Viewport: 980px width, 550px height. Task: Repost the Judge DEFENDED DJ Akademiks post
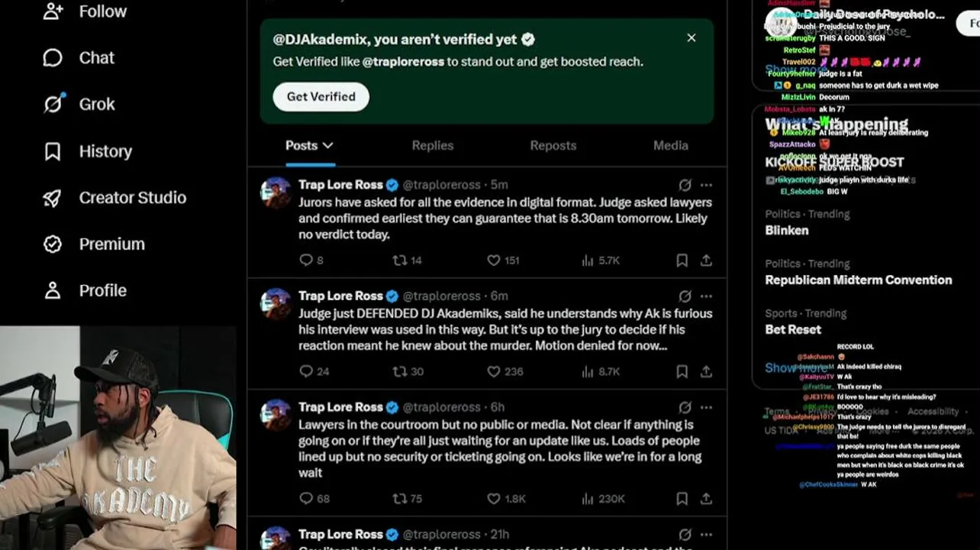pos(408,371)
